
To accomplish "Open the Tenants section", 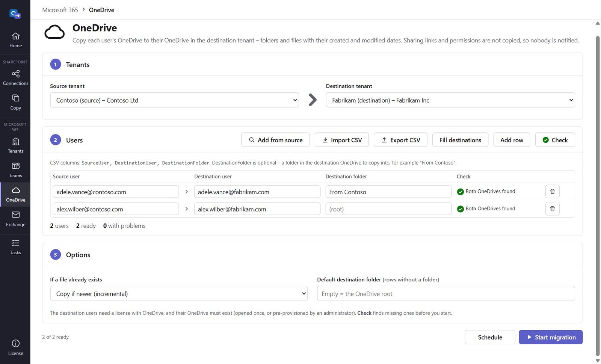I will point(15,145).
